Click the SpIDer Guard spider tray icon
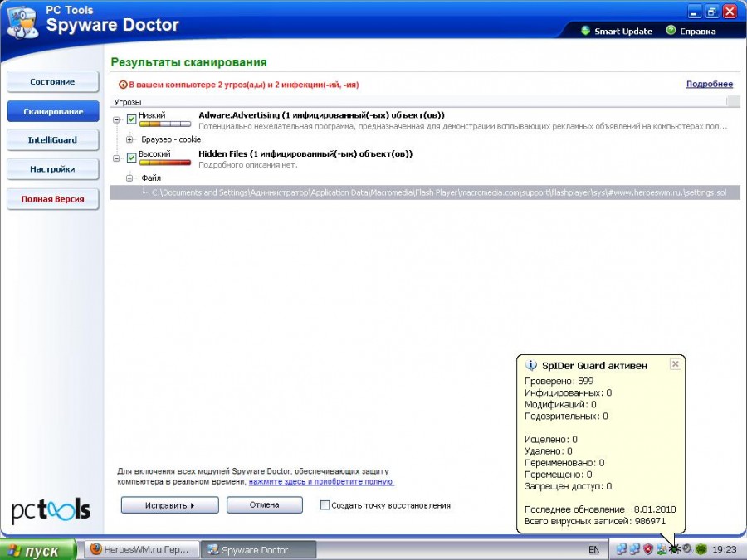 point(674,549)
